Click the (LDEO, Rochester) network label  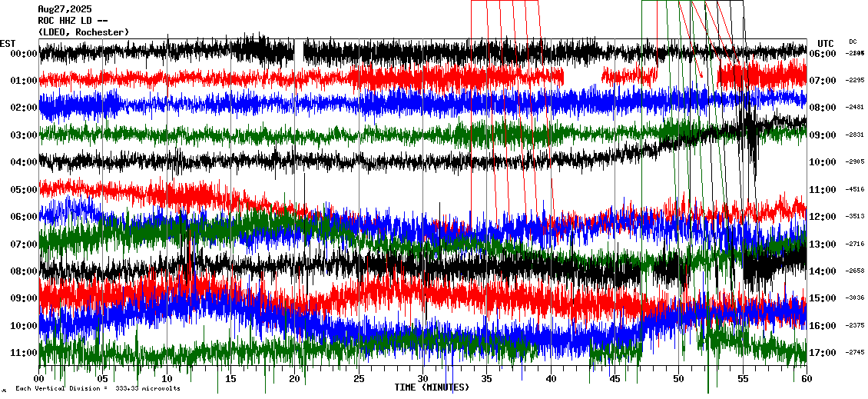(84, 32)
